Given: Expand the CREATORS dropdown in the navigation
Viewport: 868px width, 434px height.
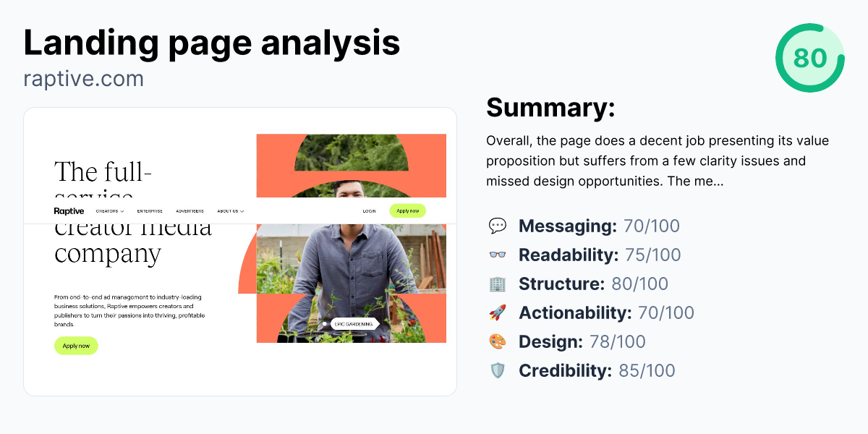Looking at the screenshot, I should (x=110, y=210).
